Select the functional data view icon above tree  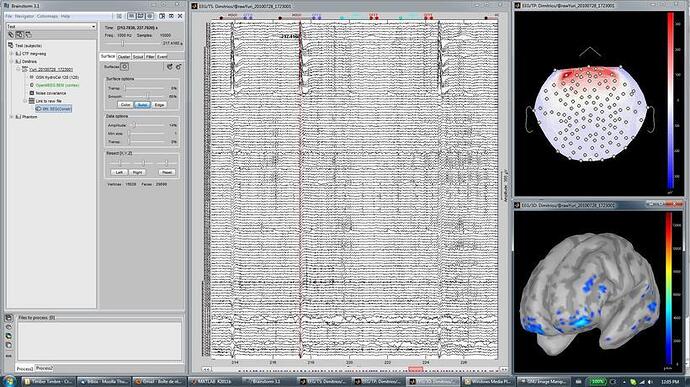(19, 35)
